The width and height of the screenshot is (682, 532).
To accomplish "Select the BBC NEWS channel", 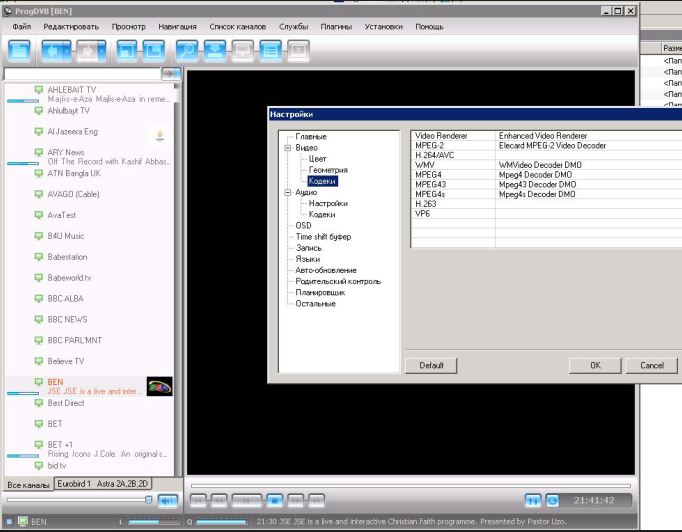I will click(68, 319).
